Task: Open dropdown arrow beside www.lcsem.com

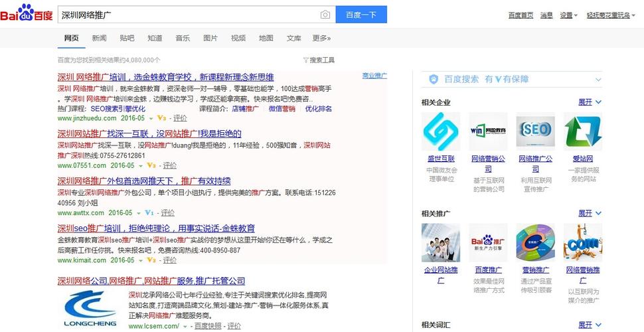Action: coord(185,327)
